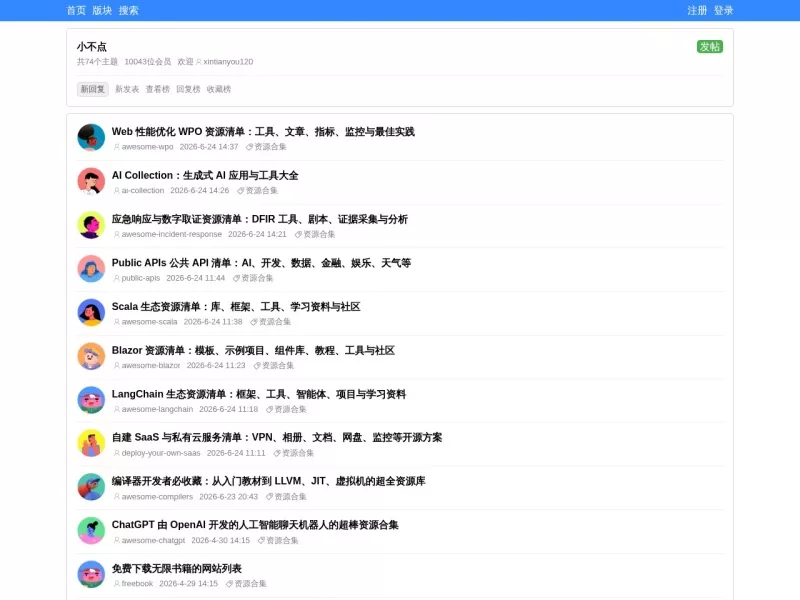The image size is (800, 600).
Task: Go to 首页 in the top navigation
Action: click(76, 10)
